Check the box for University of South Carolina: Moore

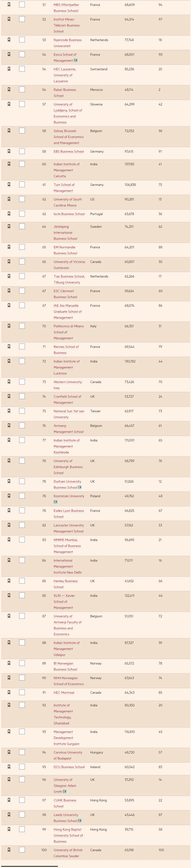coord(22,199)
